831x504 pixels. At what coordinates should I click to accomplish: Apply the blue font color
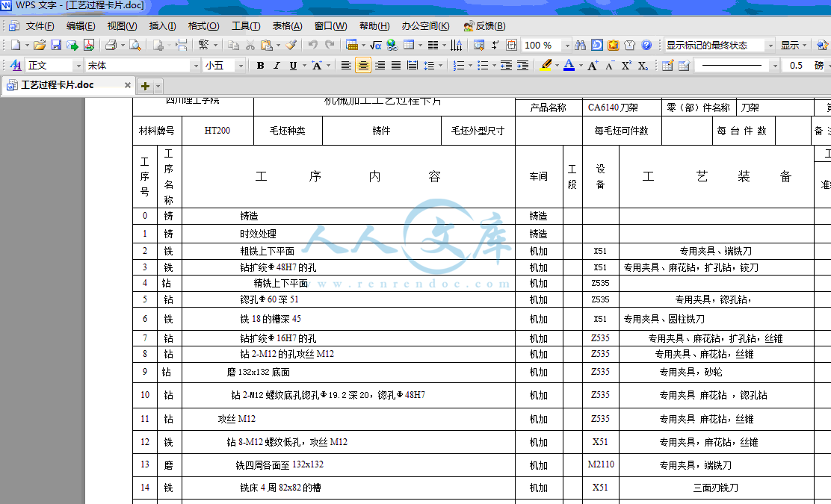point(569,66)
